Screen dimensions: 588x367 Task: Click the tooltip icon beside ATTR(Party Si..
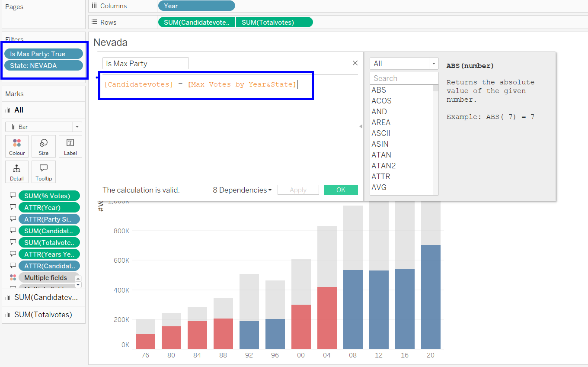[13, 219]
